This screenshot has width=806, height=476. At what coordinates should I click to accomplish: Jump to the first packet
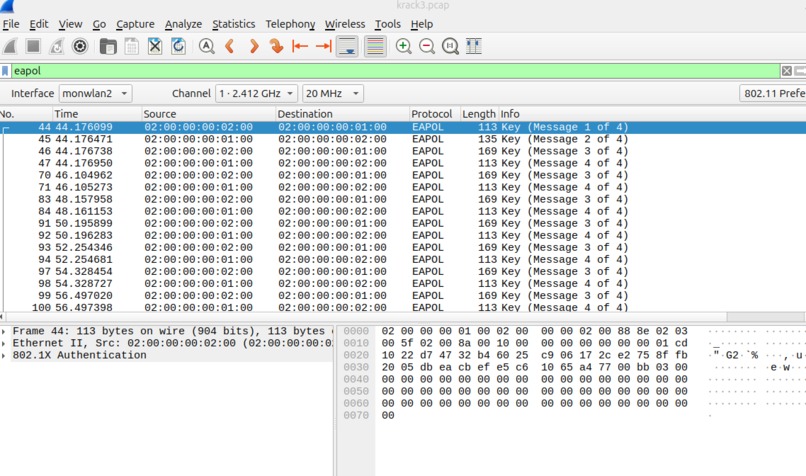300,46
